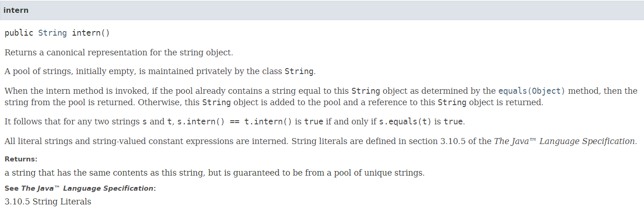Click the intern() method name in signature
The height and width of the screenshot is (214, 644).
[x=91, y=33]
